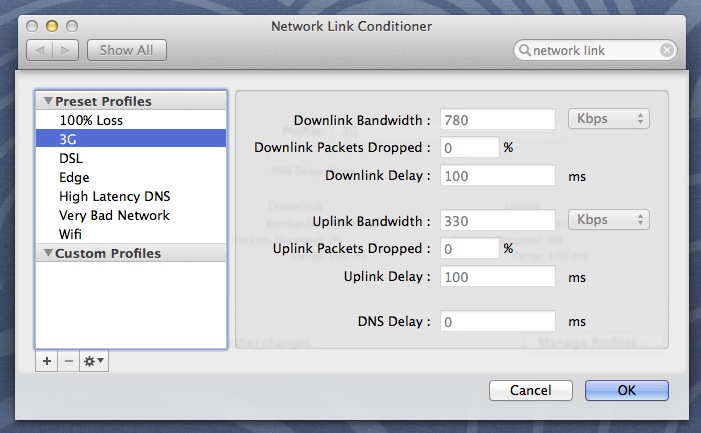Confirm with the OK button

[626, 390]
